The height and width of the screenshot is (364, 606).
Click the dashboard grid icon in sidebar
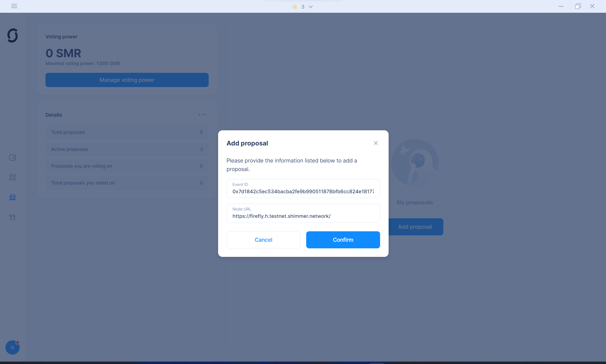[13, 178]
